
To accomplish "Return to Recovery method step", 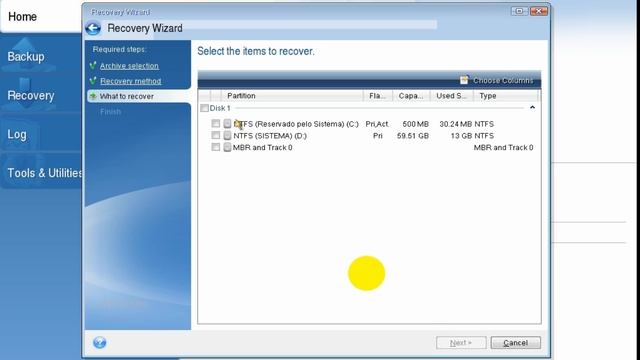I will tap(131, 81).
